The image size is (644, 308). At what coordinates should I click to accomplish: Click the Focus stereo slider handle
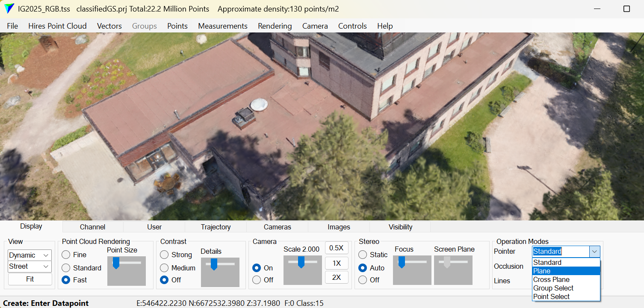point(402,262)
